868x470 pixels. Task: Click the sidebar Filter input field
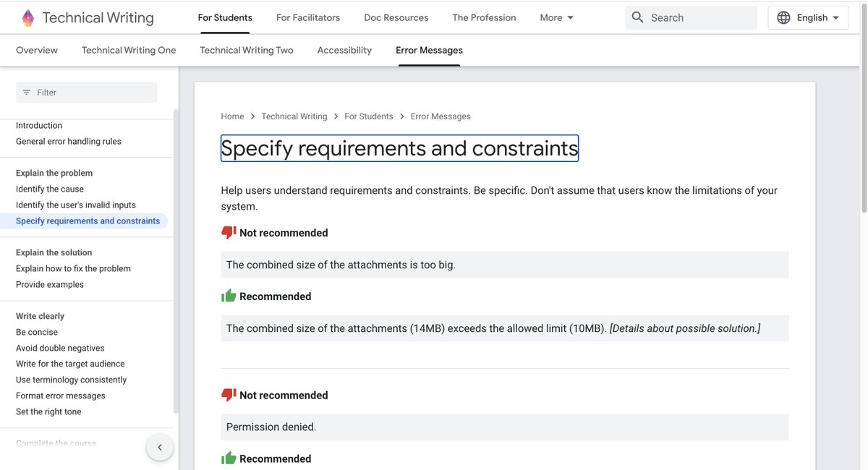coord(87,93)
